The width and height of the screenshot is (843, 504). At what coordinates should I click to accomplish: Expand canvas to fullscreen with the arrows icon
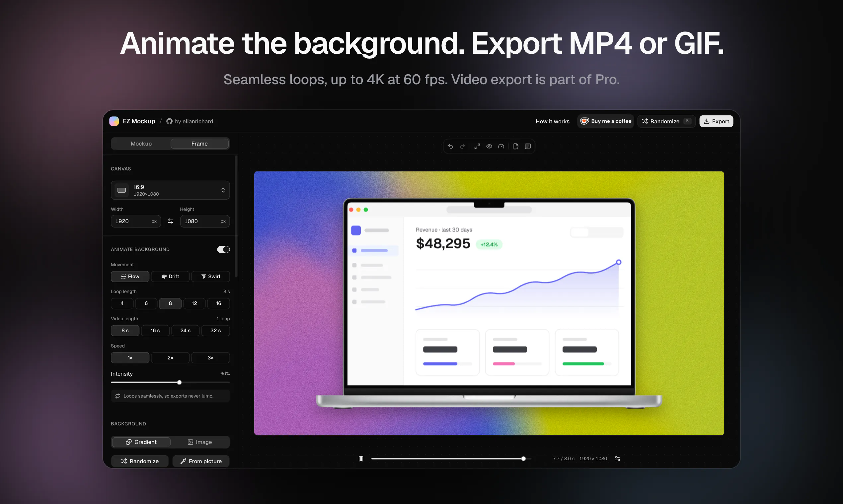tap(477, 146)
